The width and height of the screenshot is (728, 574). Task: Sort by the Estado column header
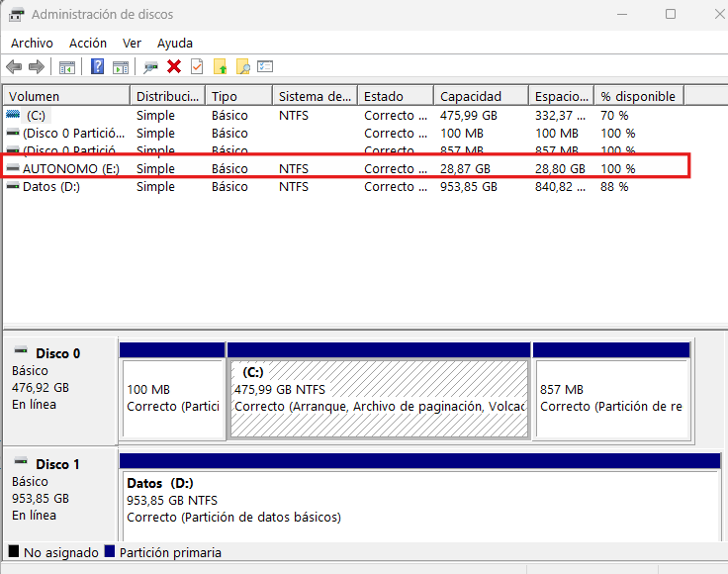[396, 96]
